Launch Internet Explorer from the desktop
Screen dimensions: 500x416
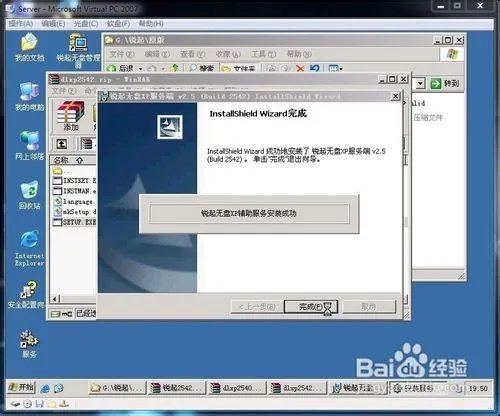coord(29,247)
